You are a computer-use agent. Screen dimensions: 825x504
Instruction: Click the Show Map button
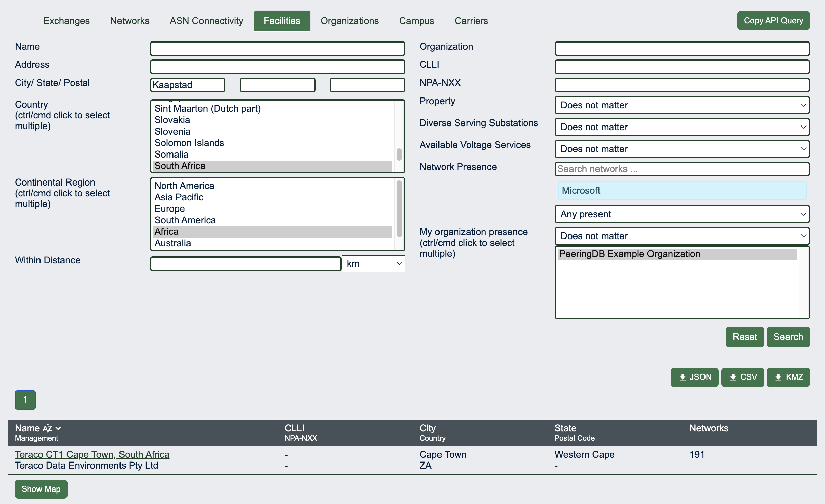[x=41, y=489]
